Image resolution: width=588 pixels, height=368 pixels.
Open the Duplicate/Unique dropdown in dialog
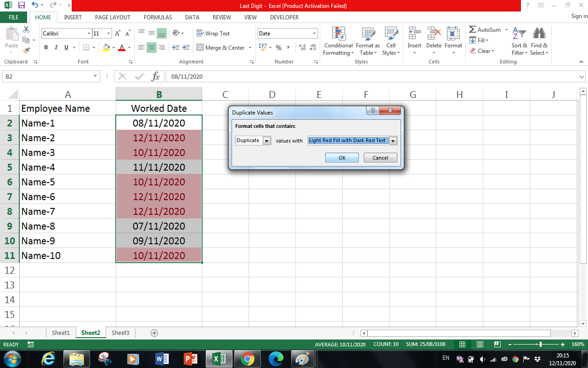point(266,141)
